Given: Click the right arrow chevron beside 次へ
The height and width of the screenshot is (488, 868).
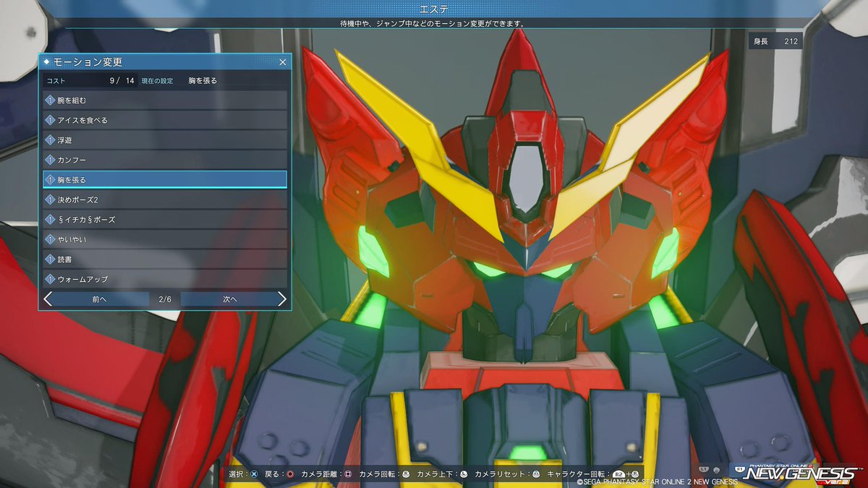Looking at the screenshot, I should 282,299.
